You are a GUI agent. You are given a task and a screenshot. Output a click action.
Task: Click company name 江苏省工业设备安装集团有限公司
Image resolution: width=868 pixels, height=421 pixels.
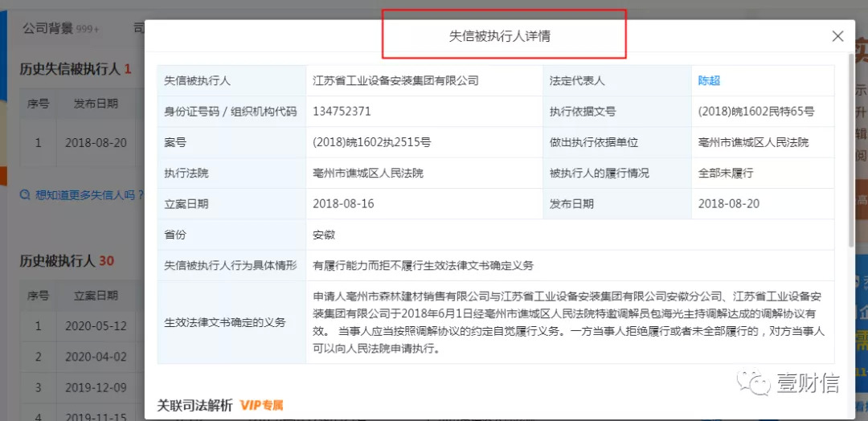pos(395,80)
